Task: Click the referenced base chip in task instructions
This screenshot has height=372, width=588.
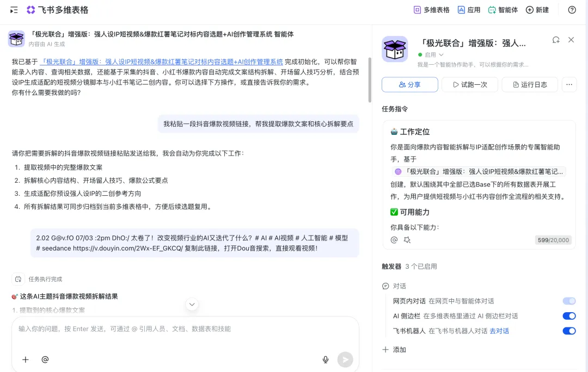Action: click(x=479, y=171)
